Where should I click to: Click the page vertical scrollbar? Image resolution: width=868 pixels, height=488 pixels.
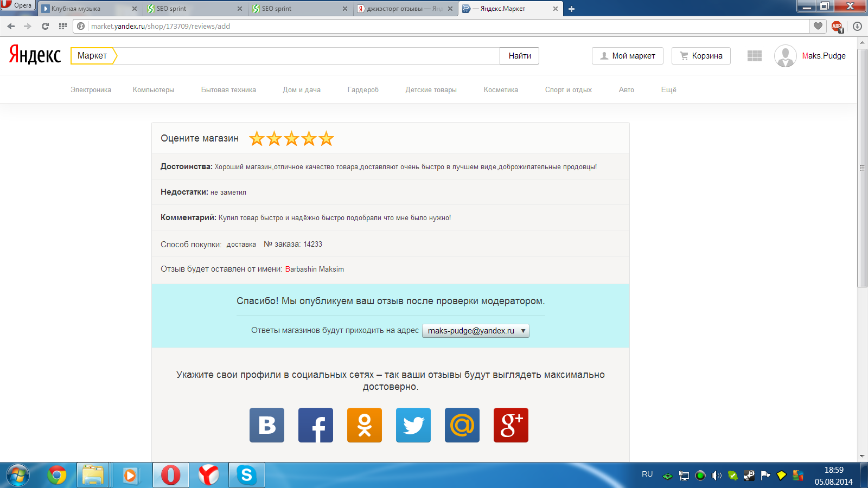[862, 168]
